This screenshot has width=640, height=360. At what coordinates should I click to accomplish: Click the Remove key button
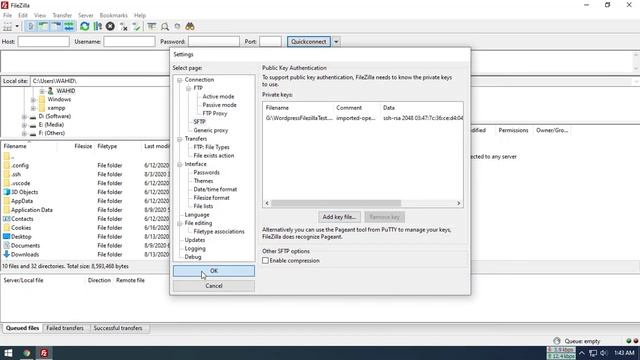point(384,217)
